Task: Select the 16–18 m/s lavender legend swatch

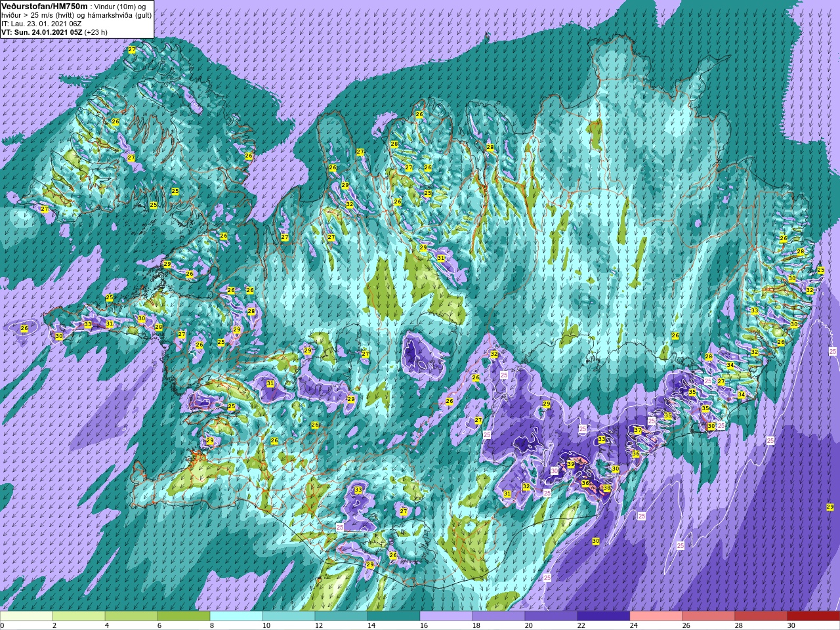Action: 446,616
